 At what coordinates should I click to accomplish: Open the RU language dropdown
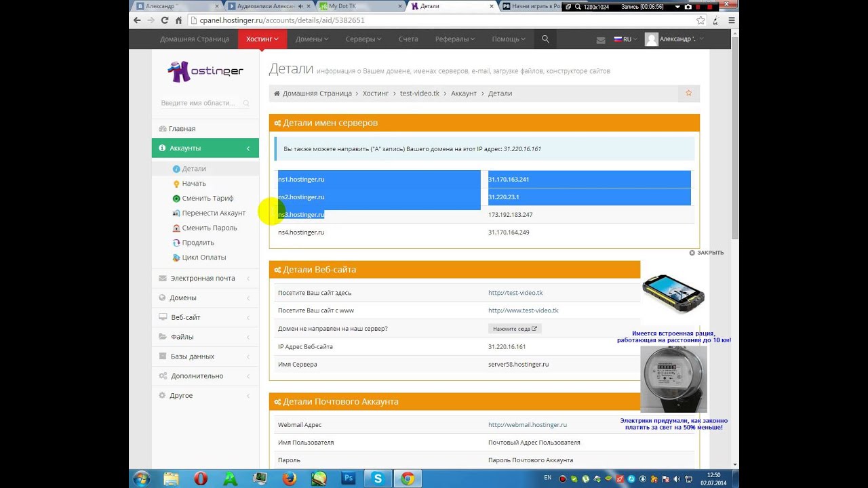point(626,39)
